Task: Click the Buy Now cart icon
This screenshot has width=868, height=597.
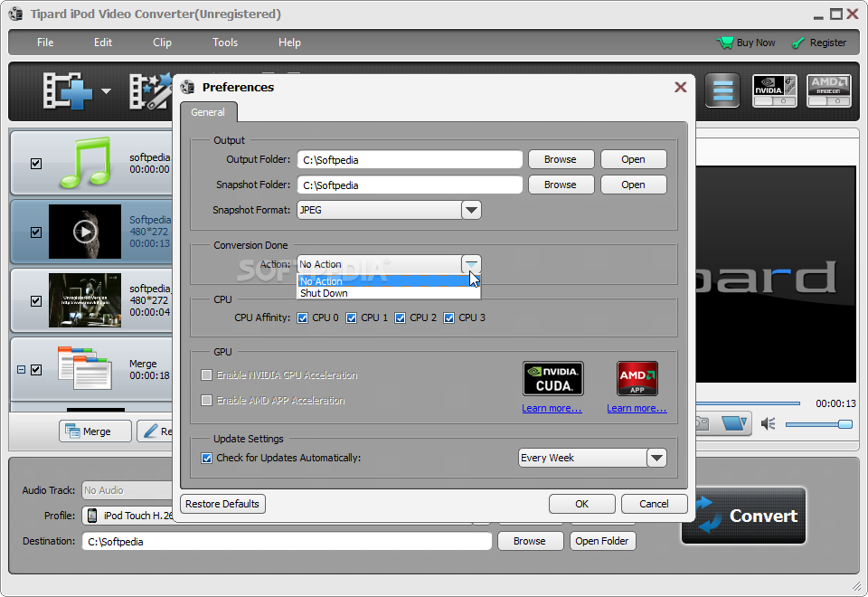Action: [724, 43]
